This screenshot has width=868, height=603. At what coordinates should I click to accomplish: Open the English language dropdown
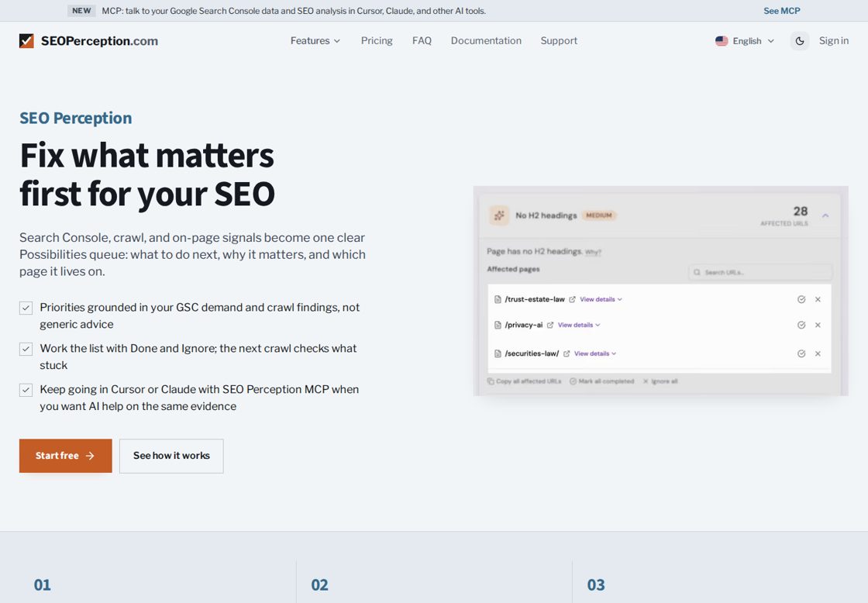[745, 41]
